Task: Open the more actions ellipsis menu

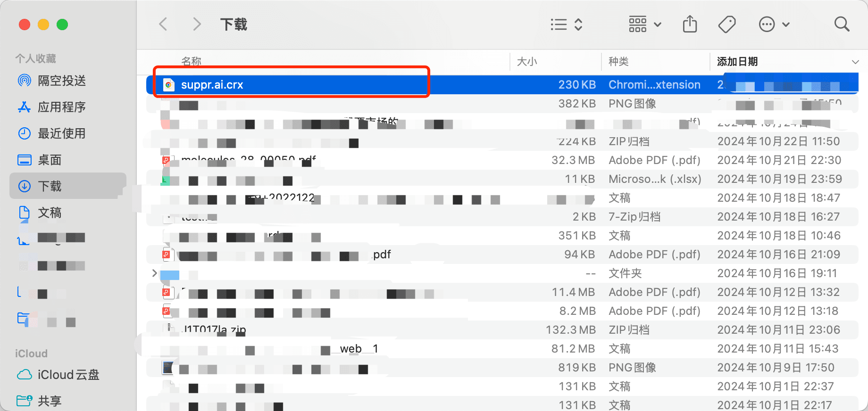Action: [x=774, y=24]
